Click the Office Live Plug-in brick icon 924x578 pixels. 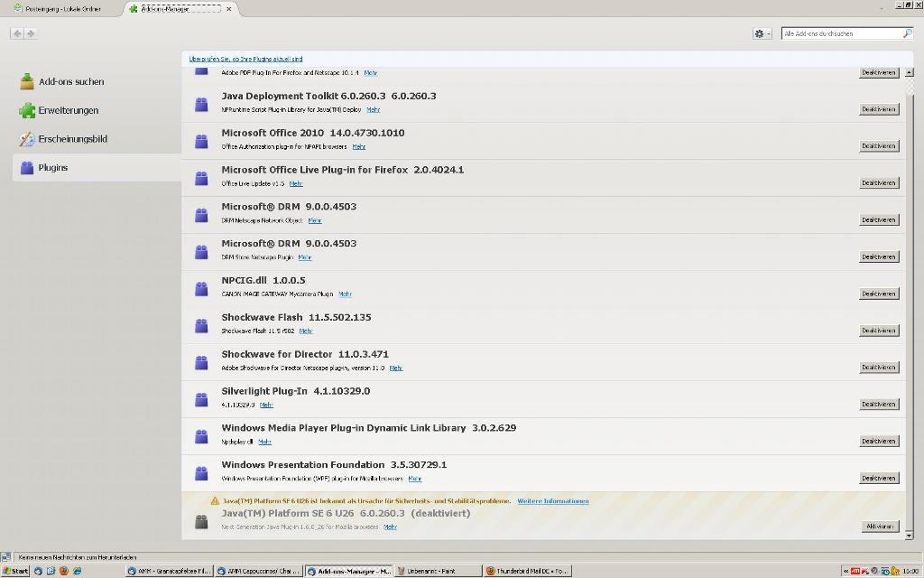click(201, 178)
